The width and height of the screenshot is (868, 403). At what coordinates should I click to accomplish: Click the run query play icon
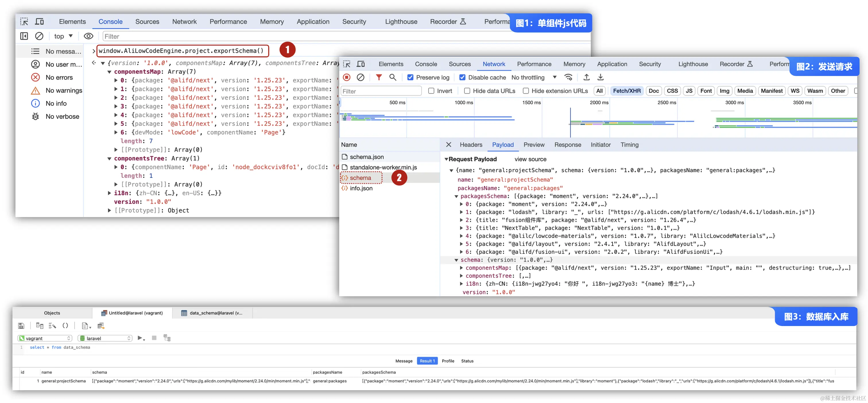pyautogui.click(x=140, y=338)
